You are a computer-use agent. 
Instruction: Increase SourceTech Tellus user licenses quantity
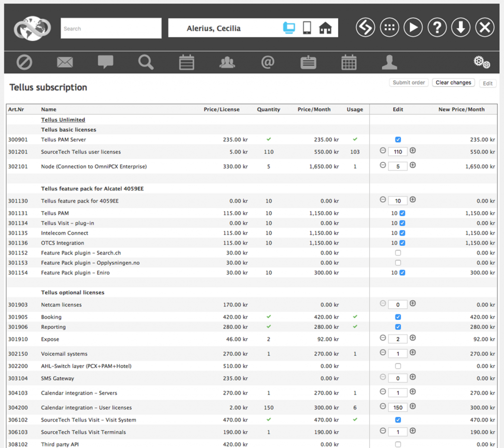[413, 150]
